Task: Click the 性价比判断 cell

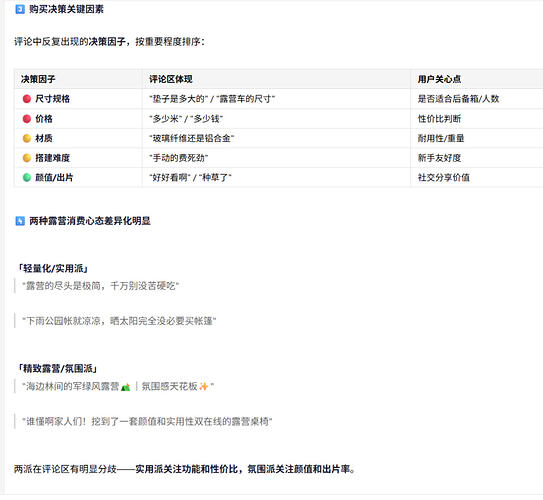Action: click(x=477, y=119)
